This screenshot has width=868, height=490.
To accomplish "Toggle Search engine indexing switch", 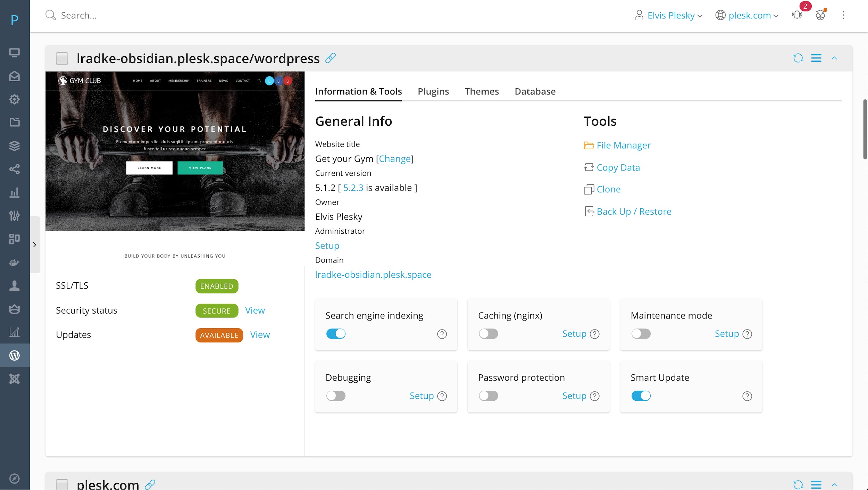I will pyautogui.click(x=336, y=334).
